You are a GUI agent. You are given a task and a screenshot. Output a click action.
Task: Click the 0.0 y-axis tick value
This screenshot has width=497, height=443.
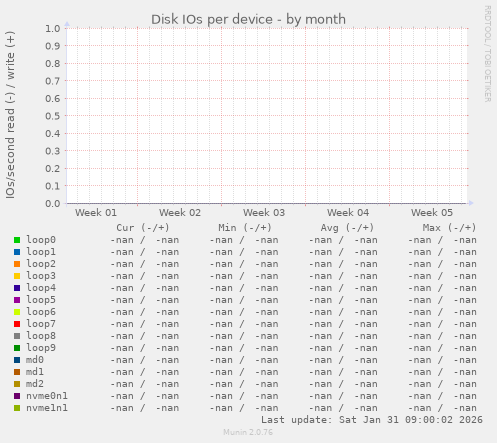(53, 203)
